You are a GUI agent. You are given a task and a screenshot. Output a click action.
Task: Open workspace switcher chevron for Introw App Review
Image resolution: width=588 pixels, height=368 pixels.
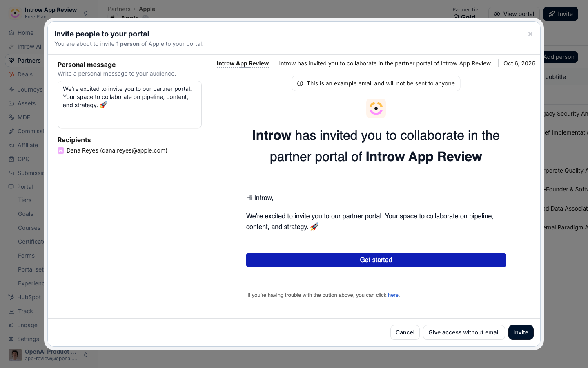pyautogui.click(x=86, y=13)
